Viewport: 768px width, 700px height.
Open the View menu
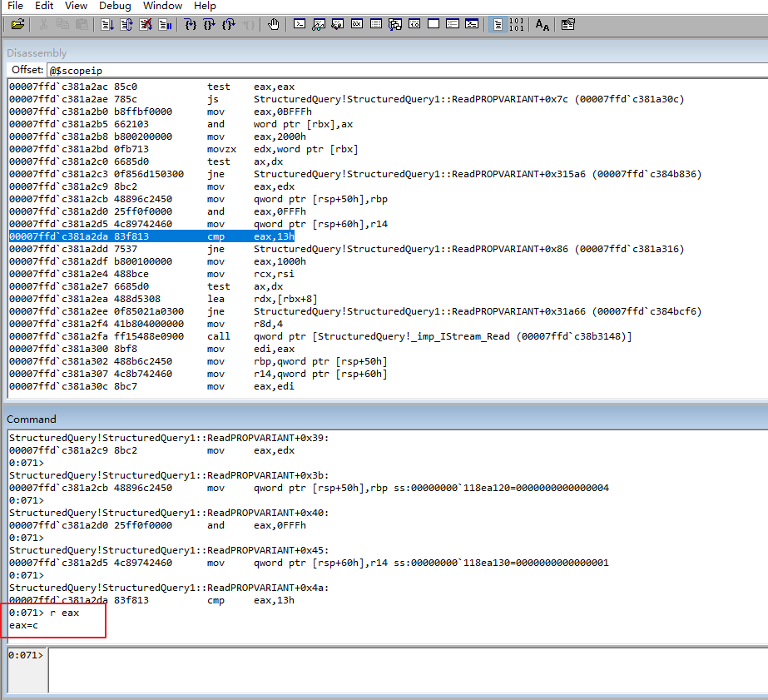(76, 5)
